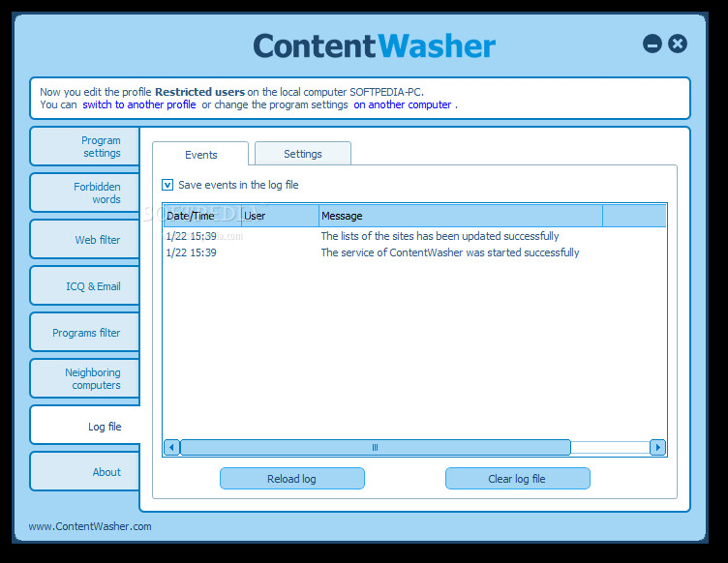This screenshot has height=563, width=728.
Task: Click the Clear log file button
Action: click(518, 479)
